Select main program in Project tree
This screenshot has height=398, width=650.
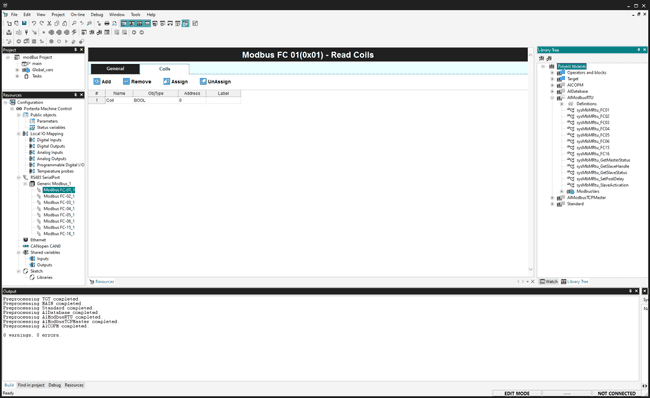37,64
